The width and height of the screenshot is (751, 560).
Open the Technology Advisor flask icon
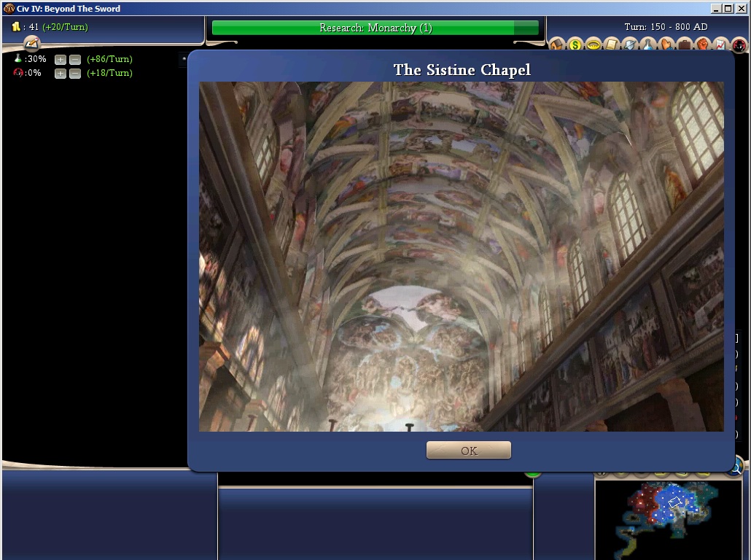[x=648, y=45]
